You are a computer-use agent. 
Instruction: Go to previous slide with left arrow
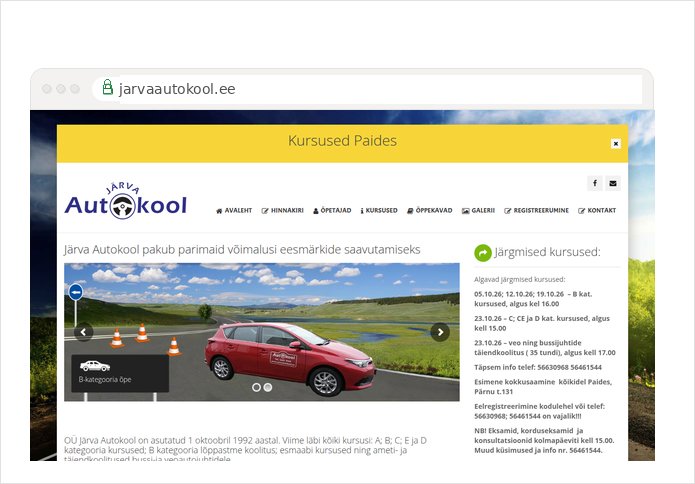point(83,332)
